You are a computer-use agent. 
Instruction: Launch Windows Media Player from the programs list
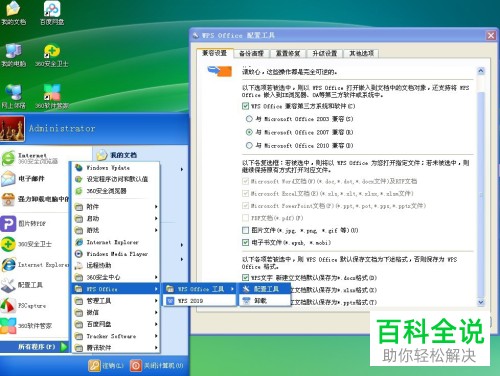click(x=116, y=254)
